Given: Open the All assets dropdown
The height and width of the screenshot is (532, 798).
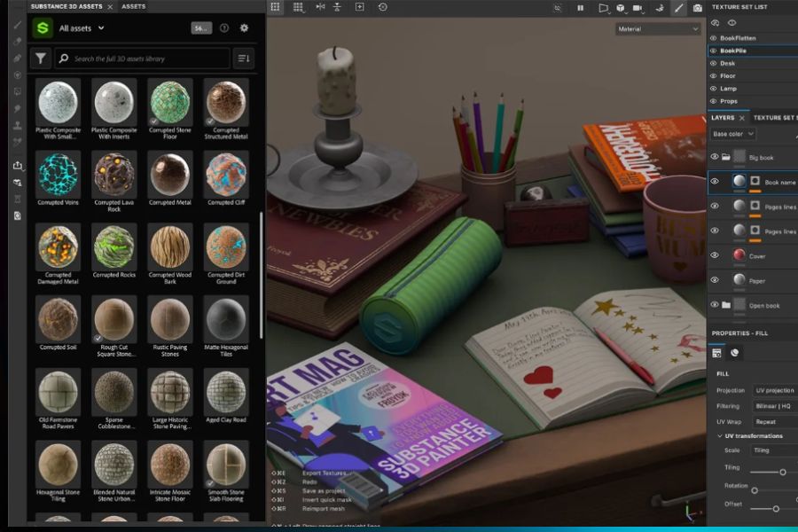Looking at the screenshot, I should click(82, 28).
